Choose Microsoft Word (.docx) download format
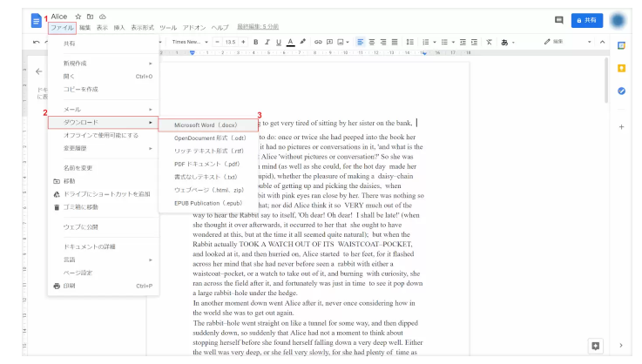 [x=207, y=125]
